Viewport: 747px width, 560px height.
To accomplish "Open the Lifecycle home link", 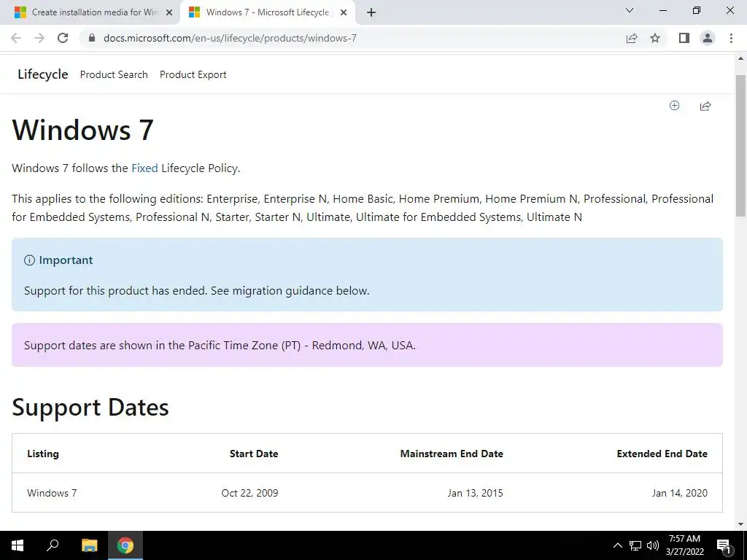I will point(43,74).
